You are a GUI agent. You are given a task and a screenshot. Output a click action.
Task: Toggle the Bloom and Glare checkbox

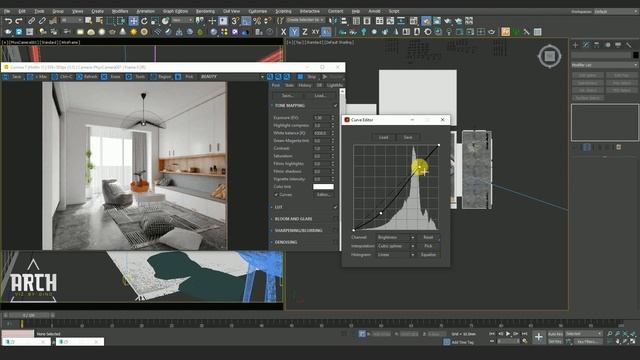[336, 219]
